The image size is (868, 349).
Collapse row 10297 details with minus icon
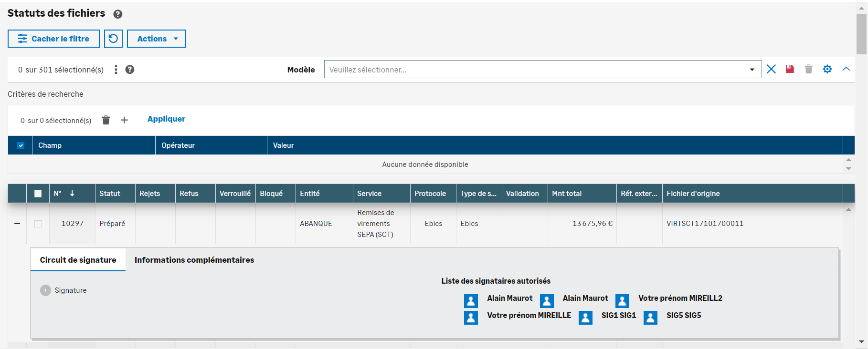click(17, 224)
